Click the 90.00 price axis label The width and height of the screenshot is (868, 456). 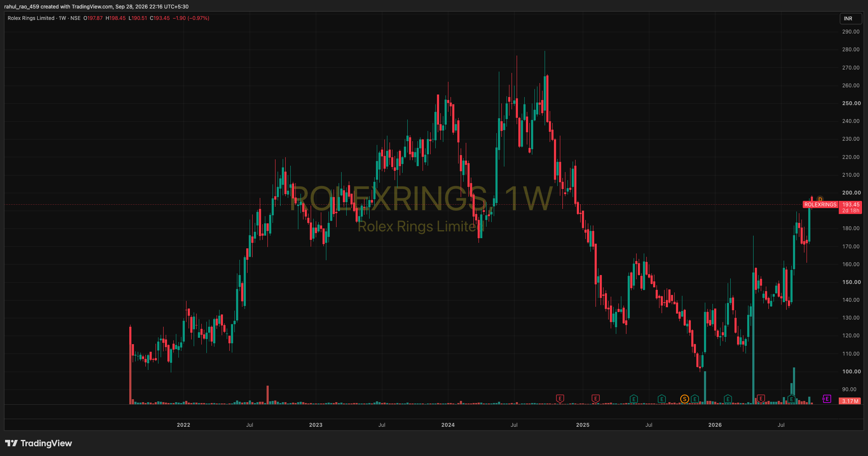coord(849,389)
